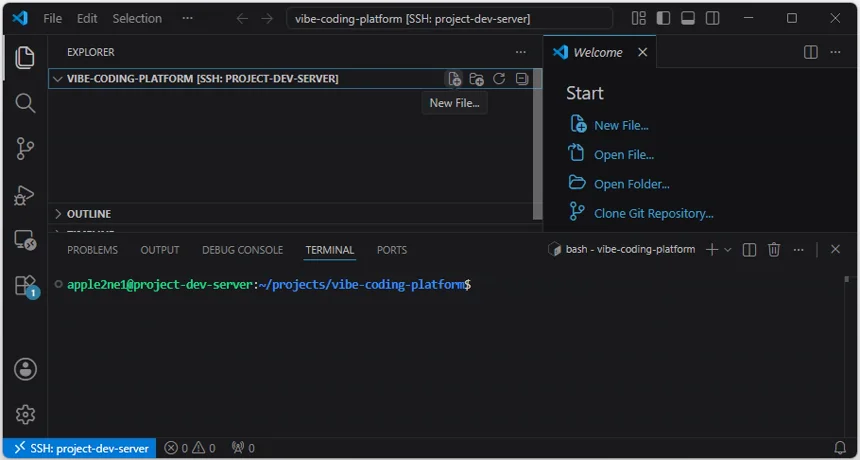Click the New File... link on Welcome page

(621, 126)
